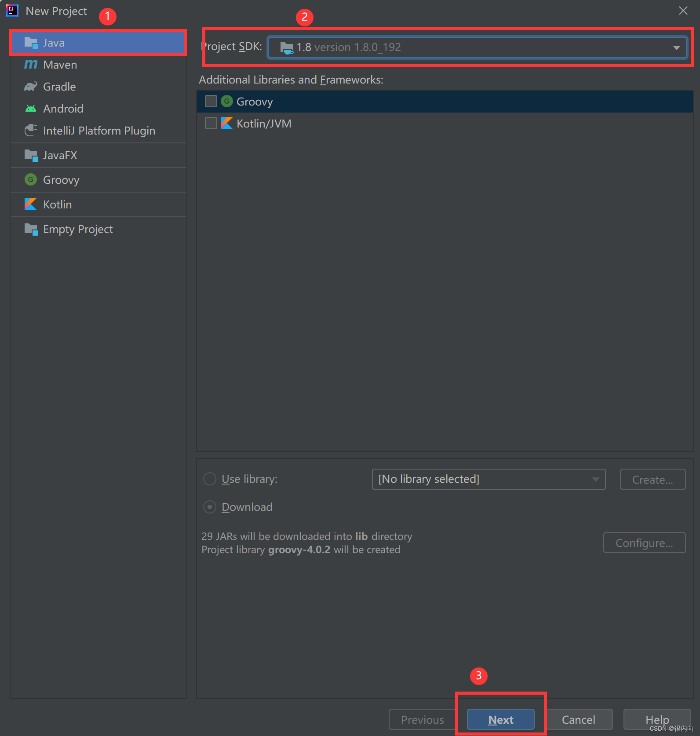Viewport: 700px width, 736px height.
Task: Enable the Groovy framework checkbox
Action: tap(211, 102)
